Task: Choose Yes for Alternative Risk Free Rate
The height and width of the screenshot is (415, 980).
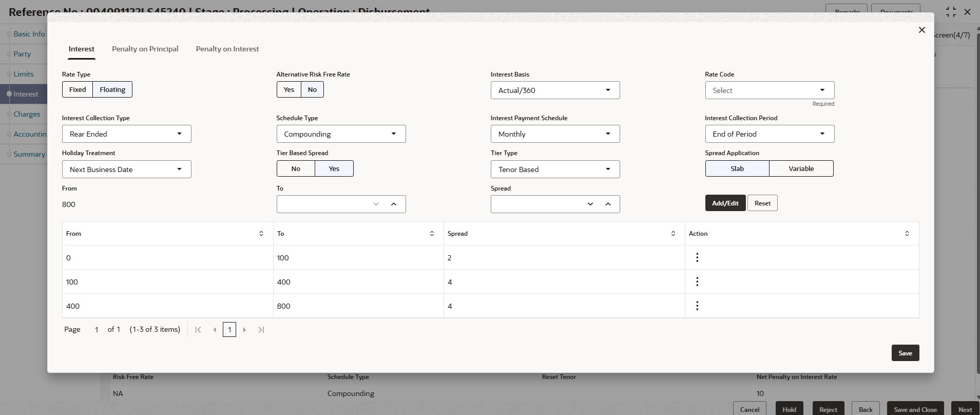Action: [x=289, y=89]
